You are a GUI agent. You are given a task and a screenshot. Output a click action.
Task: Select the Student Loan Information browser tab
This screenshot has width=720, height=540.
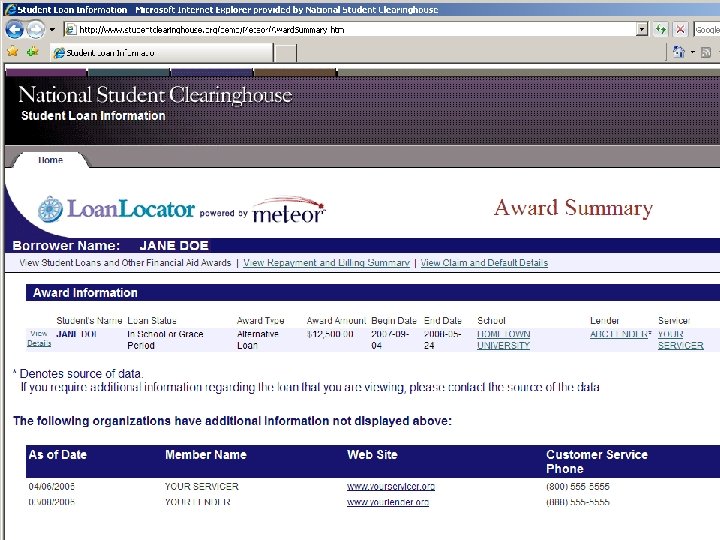coord(162,53)
